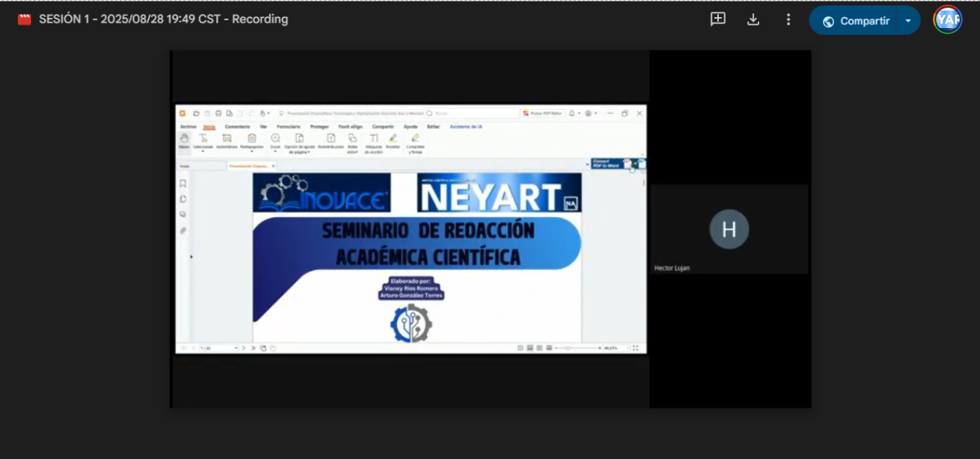Open the Proteger ribbon tab
This screenshot has height=459, width=980.
coord(319,126)
